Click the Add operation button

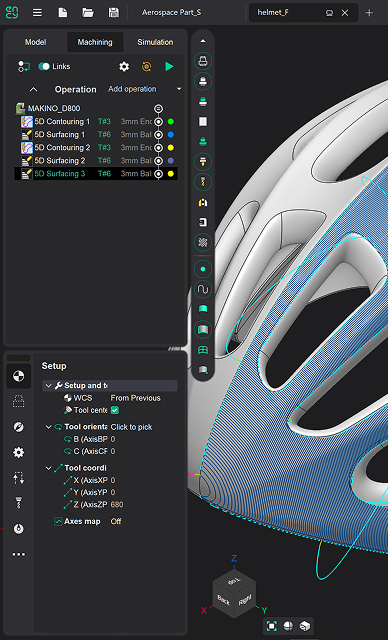click(x=132, y=89)
